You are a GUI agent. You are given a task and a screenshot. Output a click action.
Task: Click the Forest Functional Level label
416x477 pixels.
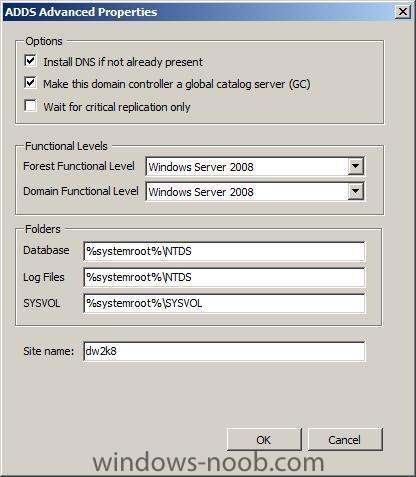79,166
